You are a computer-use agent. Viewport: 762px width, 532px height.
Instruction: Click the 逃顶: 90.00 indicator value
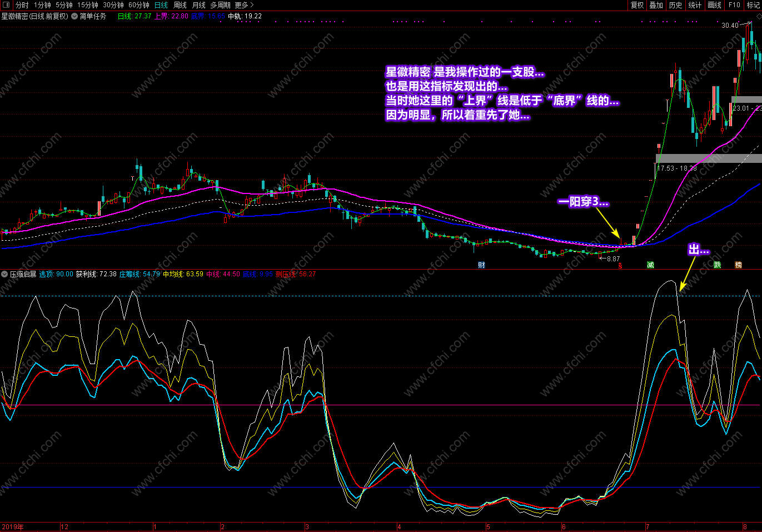(56, 274)
